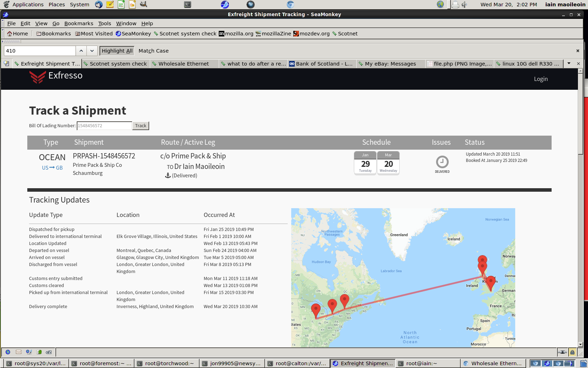The image size is (588, 368).
Task: Close the current browser tab
Action: [578, 63]
